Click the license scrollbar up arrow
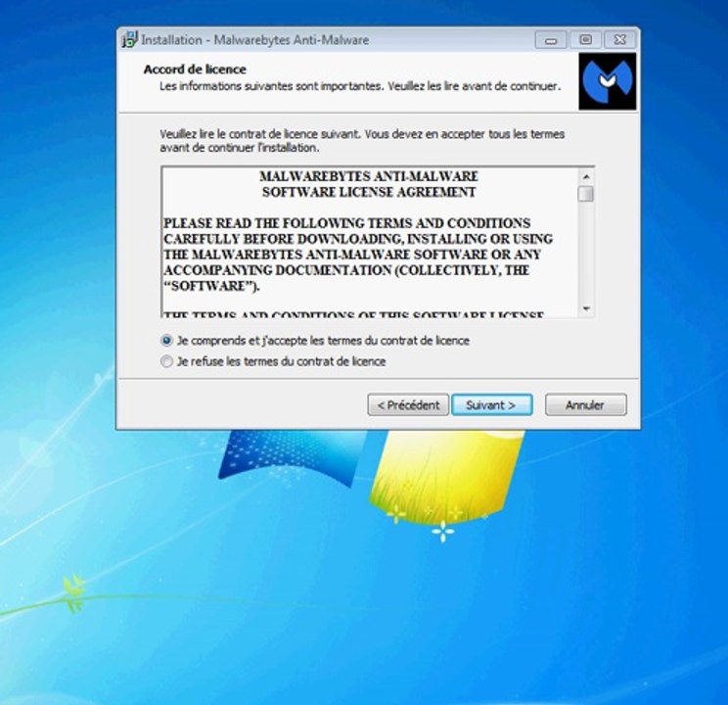 click(x=586, y=176)
